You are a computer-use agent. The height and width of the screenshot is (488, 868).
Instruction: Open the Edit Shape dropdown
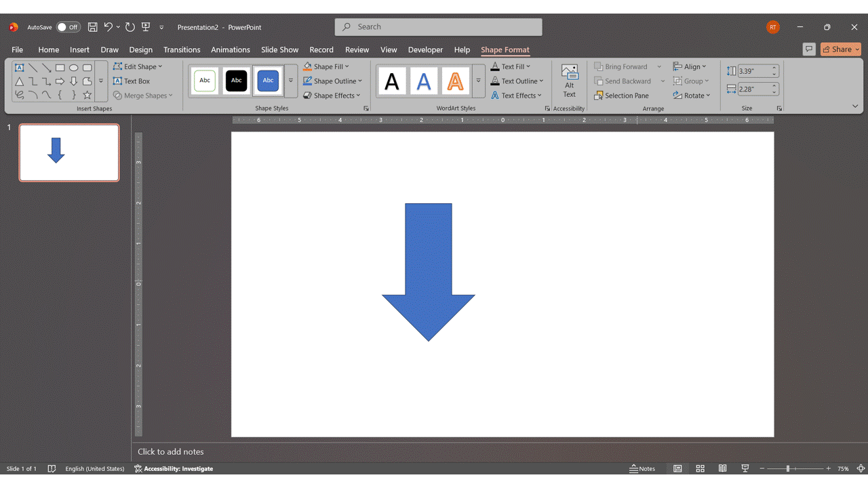click(138, 66)
